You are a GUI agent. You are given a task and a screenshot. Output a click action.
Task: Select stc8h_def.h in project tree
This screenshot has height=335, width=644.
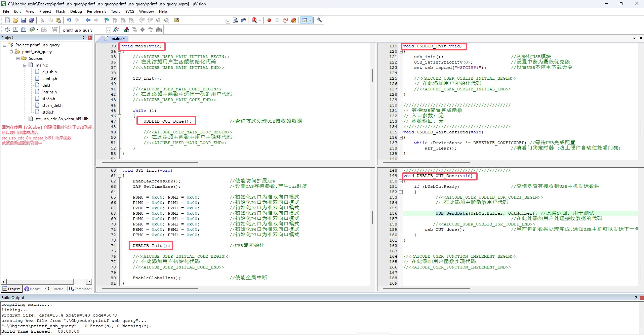tap(52, 105)
